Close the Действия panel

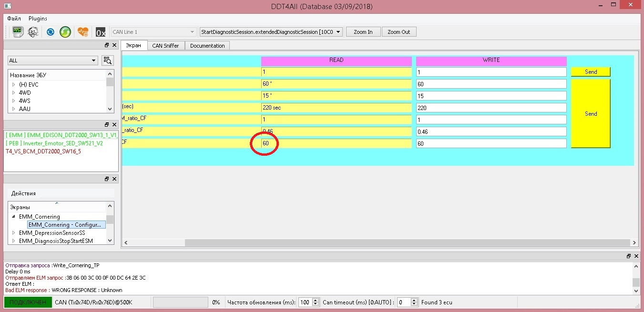click(114, 179)
